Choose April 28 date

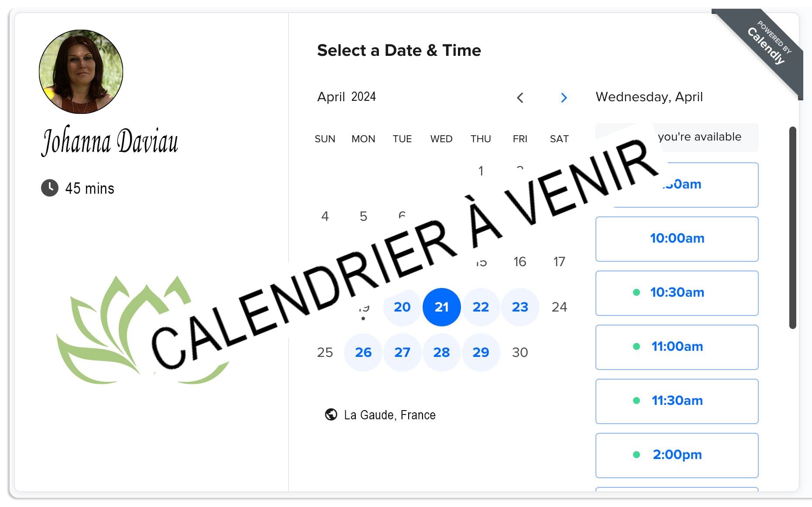pos(441,353)
